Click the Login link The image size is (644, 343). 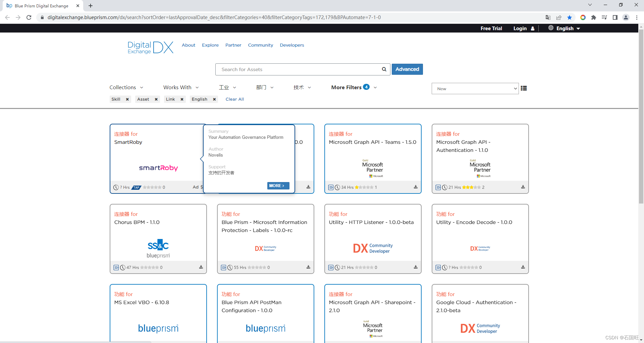coord(524,28)
